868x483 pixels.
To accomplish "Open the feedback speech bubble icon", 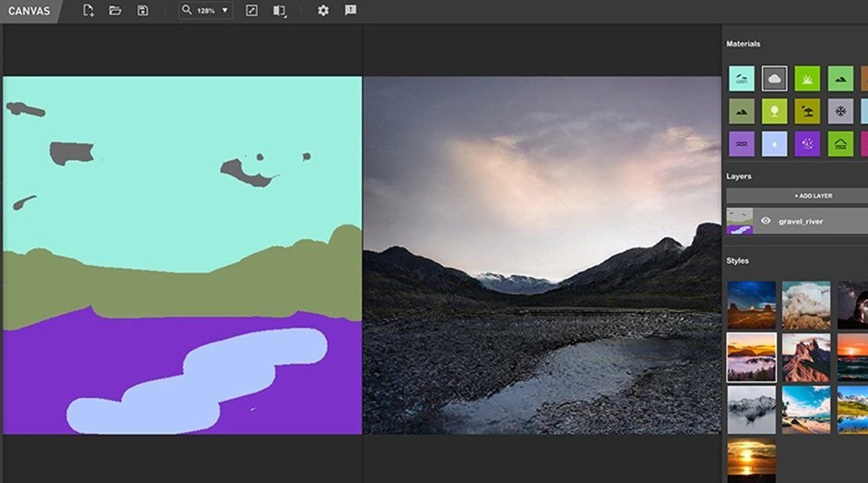I will pyautogui.click(x=350, y=11).
